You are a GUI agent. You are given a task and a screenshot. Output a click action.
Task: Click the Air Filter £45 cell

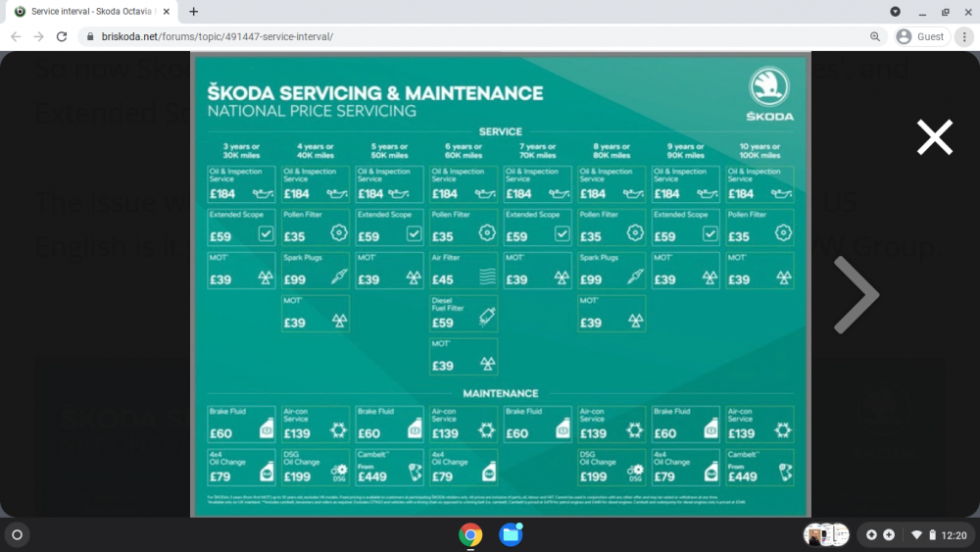464,270
